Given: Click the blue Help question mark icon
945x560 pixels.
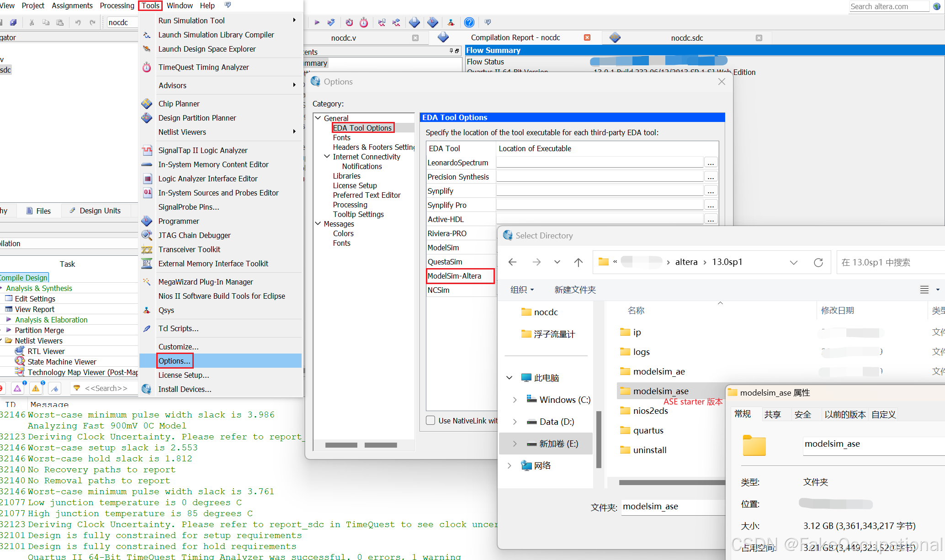Looking at the screenshot, I should coord(469,22).
